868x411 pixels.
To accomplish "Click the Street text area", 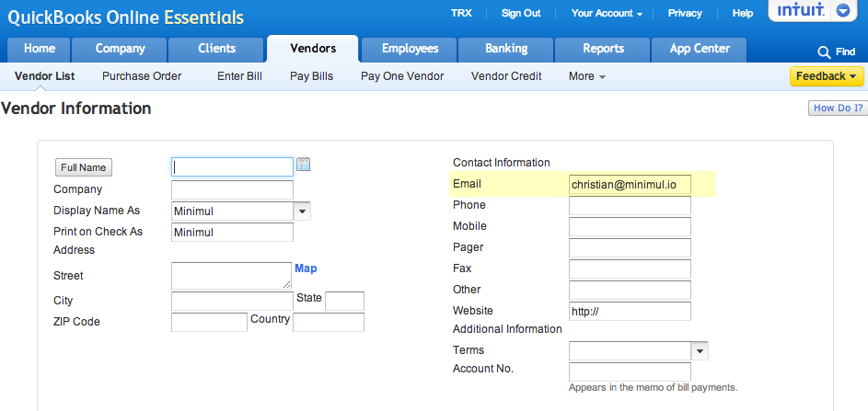I will (231, 276).
